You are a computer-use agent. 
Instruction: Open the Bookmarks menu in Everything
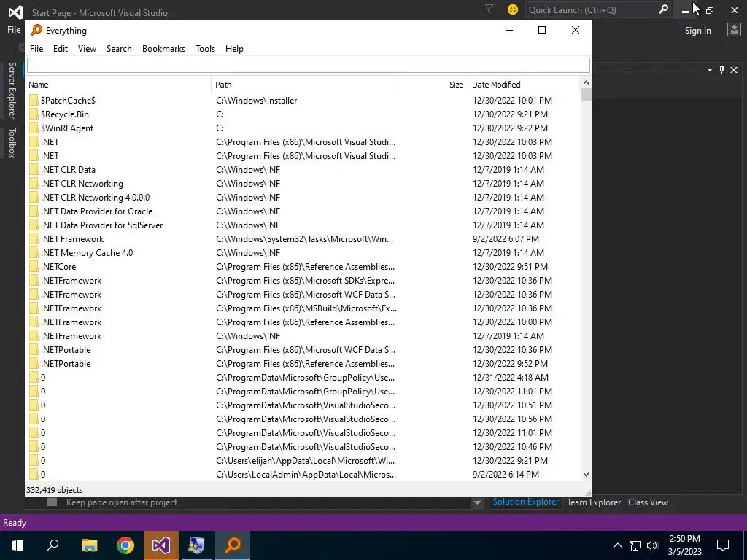click(x=163, y=49)
